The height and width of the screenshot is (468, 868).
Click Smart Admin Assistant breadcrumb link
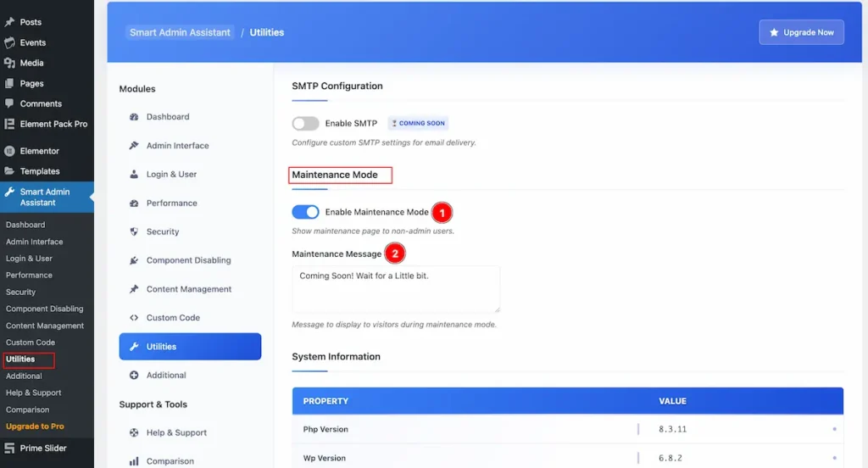point(180,33)
